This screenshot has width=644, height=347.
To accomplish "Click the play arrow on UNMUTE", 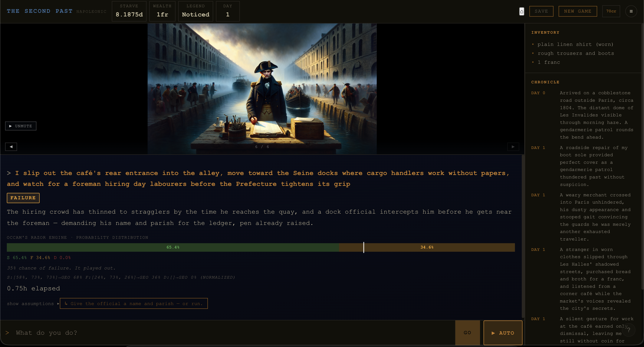I will (x=10, y=126).
